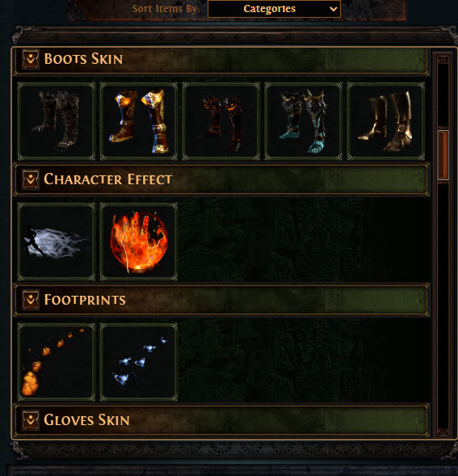
Task: Toggle the Gloves Skin category arrow
Action: coord(31,420)
